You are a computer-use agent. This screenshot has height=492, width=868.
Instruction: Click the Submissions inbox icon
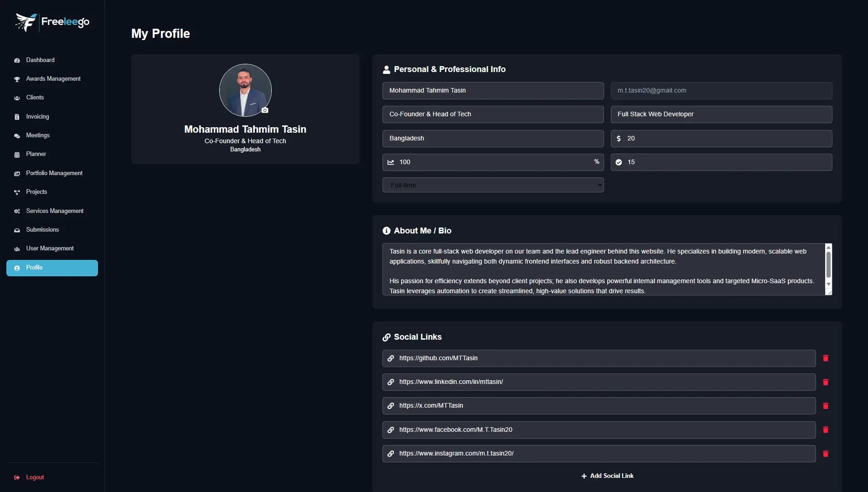(17, 230)
